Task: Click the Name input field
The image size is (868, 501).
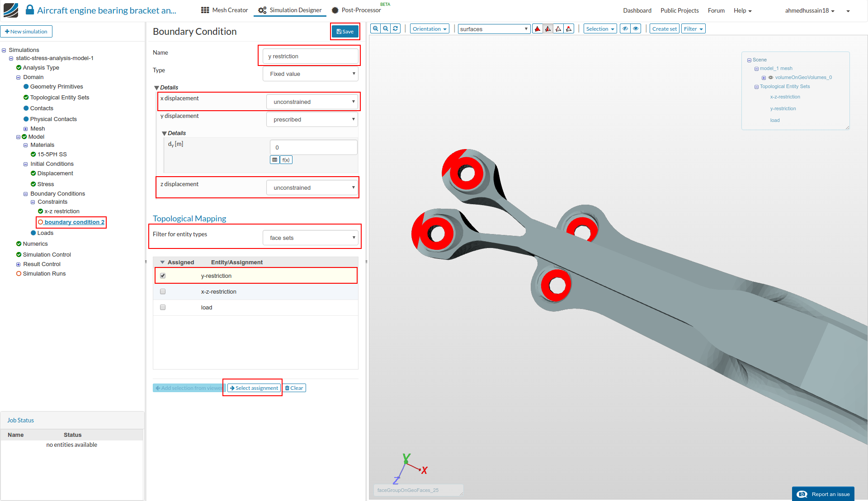Action: click(x=310, y=56)
